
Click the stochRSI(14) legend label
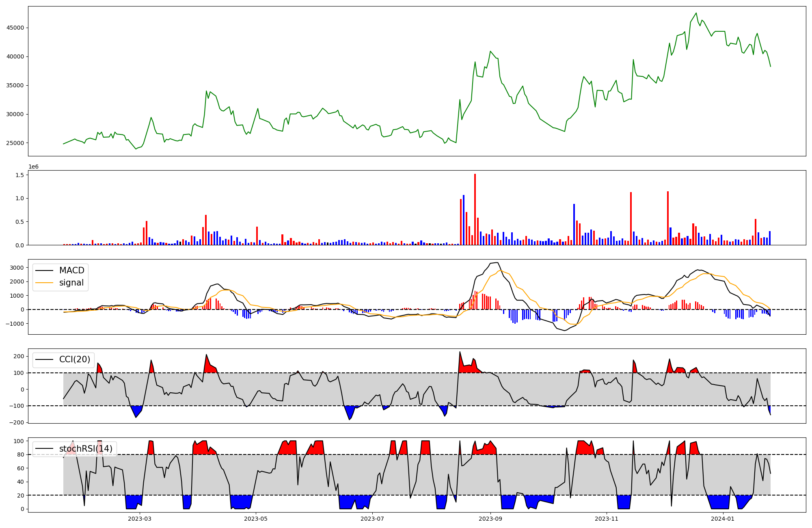pos(86,449)
